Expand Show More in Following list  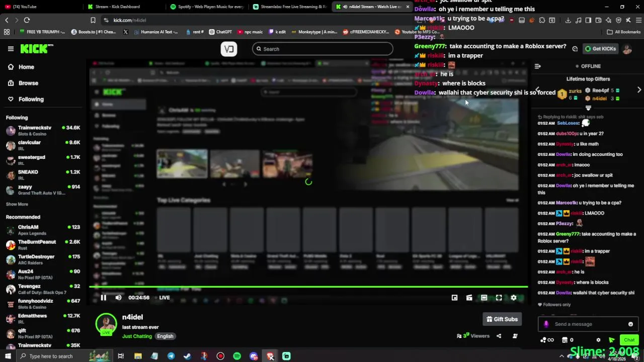(x=17, y=204)
